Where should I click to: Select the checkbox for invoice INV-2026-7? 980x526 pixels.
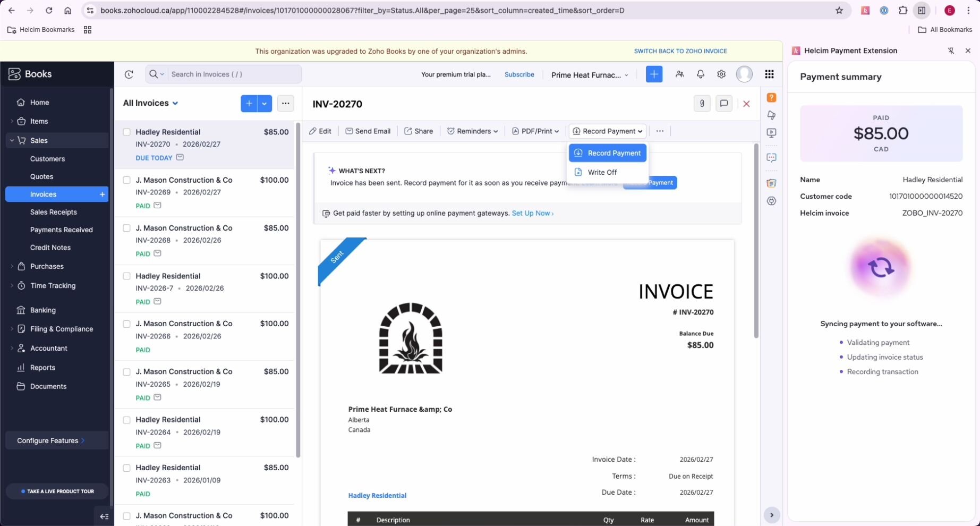click(126, 276)
